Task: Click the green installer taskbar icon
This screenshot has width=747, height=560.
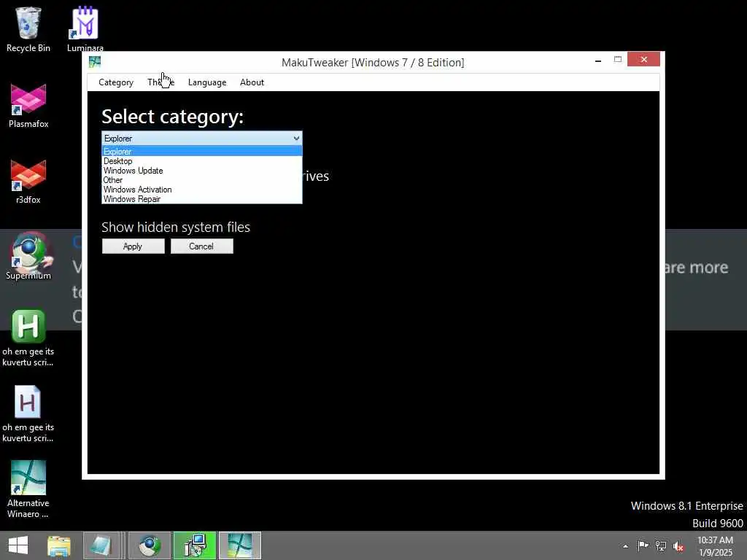Action: click(195, 545)
